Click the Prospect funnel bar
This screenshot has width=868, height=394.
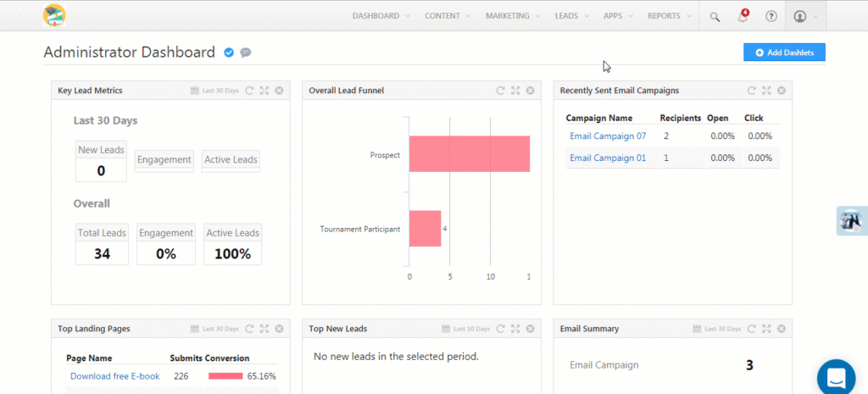[470, 154]
